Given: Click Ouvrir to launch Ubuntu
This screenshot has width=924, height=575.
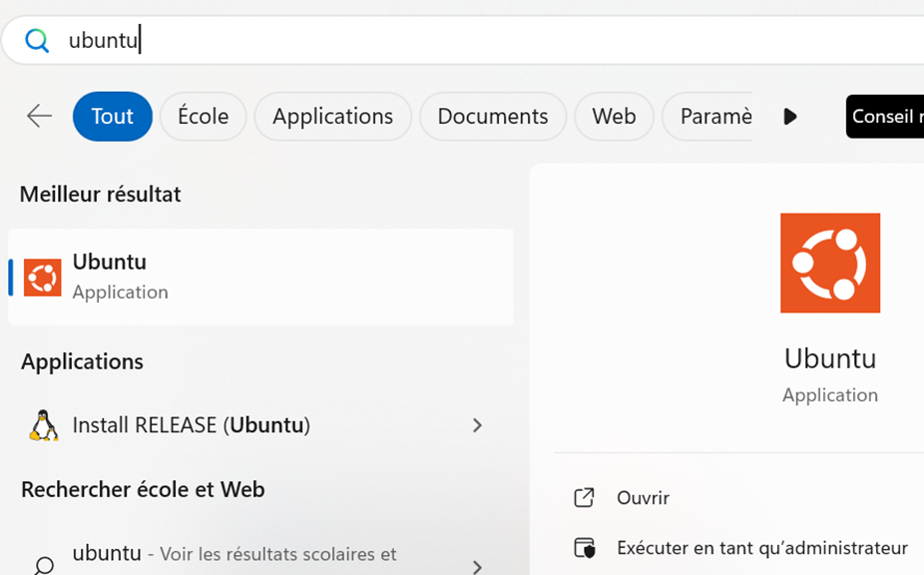Looking at the screenshot, I should click(643, 498).
